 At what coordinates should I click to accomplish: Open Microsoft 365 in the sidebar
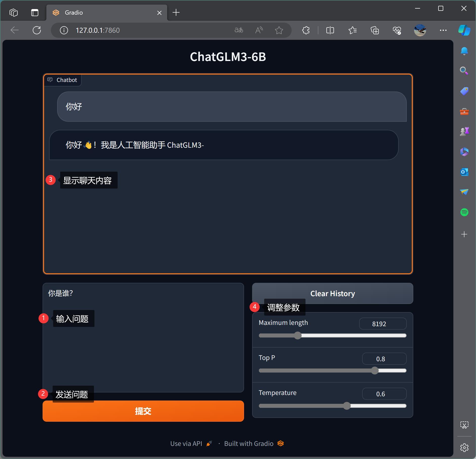[464, 152]
